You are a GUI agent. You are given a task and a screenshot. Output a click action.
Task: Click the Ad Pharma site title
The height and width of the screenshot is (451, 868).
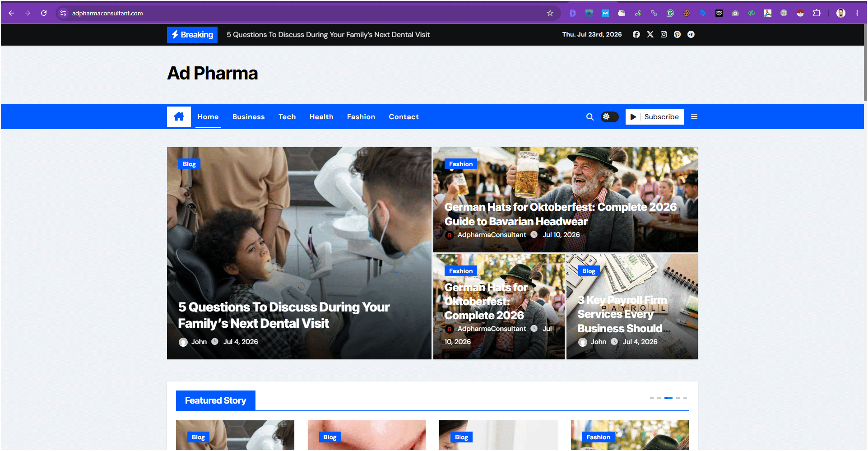coord(213,73)
